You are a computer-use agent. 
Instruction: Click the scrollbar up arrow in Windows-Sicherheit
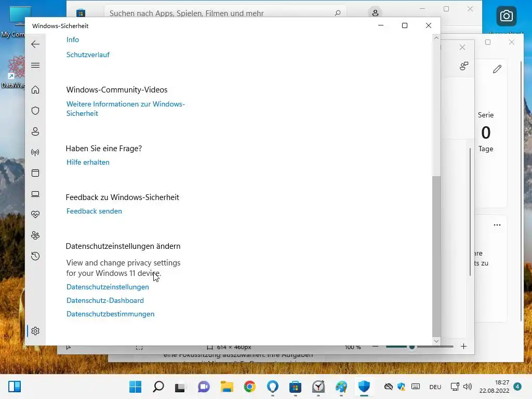click(x=436, y=38)
